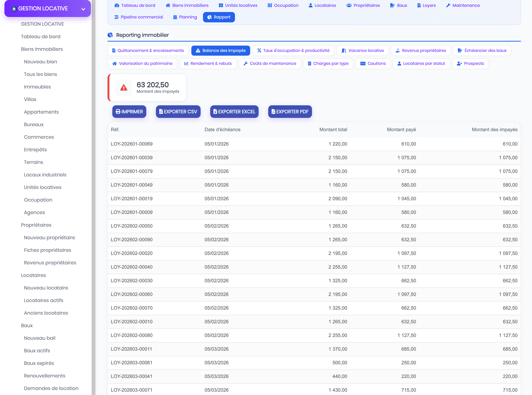Image resolution: width=532 pixels, height=395 pixels.
Task: Click the house icon in GESTION LOCATIVE header
Action: (14, 9)
